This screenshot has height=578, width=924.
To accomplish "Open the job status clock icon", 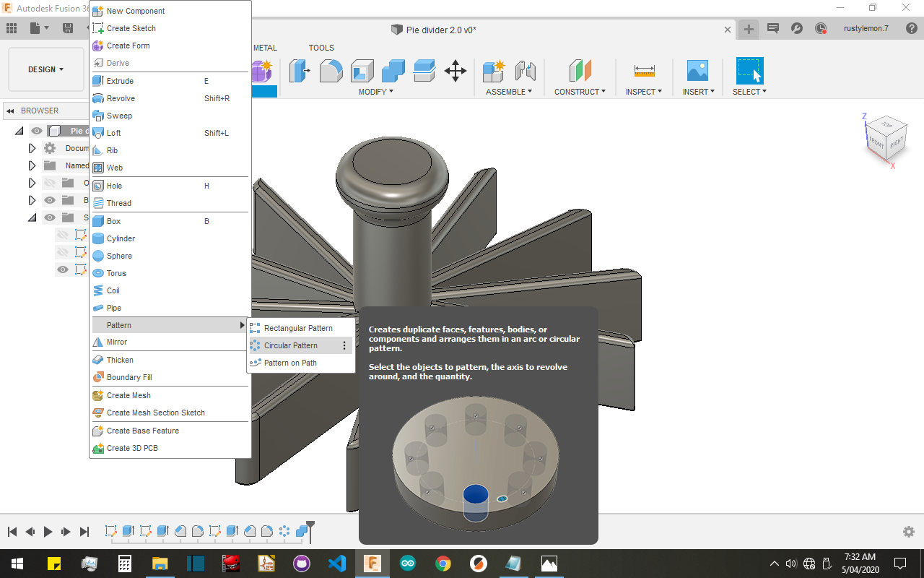I will 821,29.
